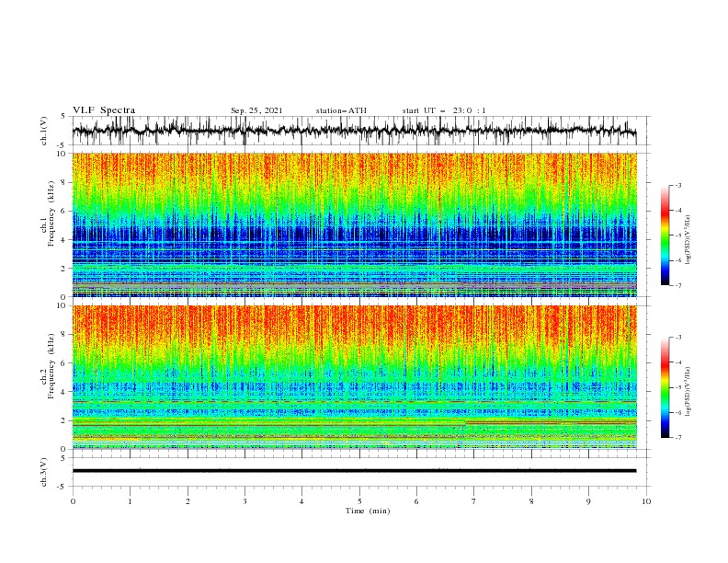This screenshot has width=728, height=563.
Task: Select the ch.1 "Frequency (kHz)" axis label
Action: pyautogui.click(x=51, y=213)
